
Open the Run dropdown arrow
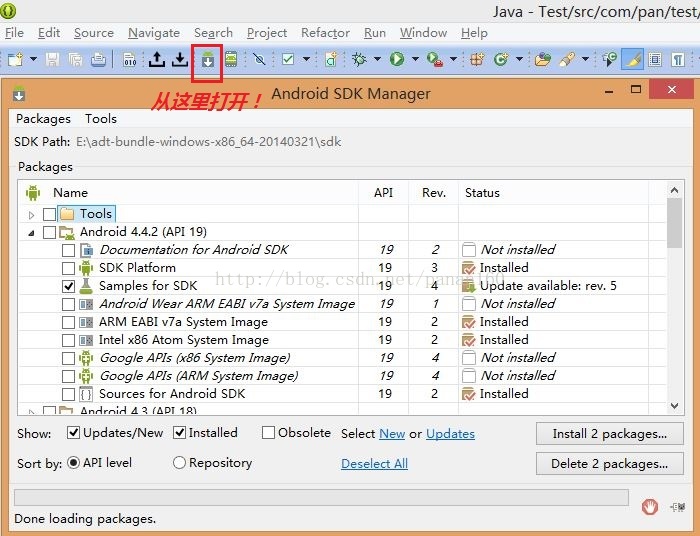point(415,59)
